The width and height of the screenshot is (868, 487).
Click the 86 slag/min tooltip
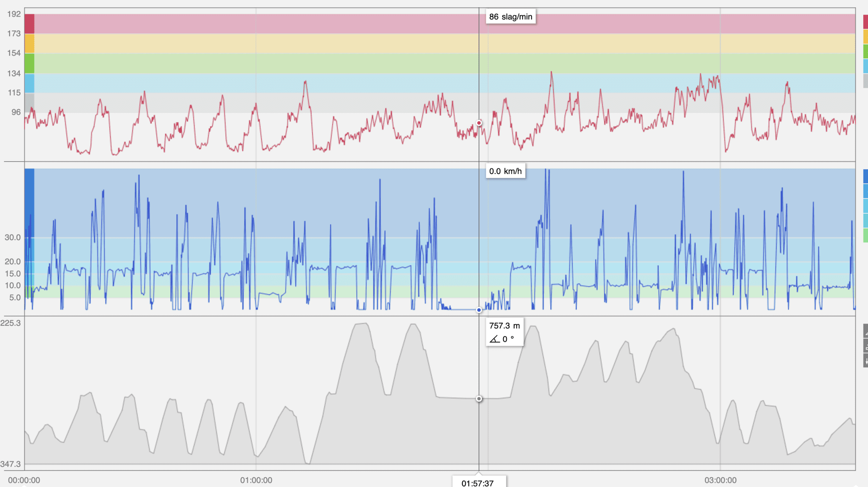(x=510, y=17)
